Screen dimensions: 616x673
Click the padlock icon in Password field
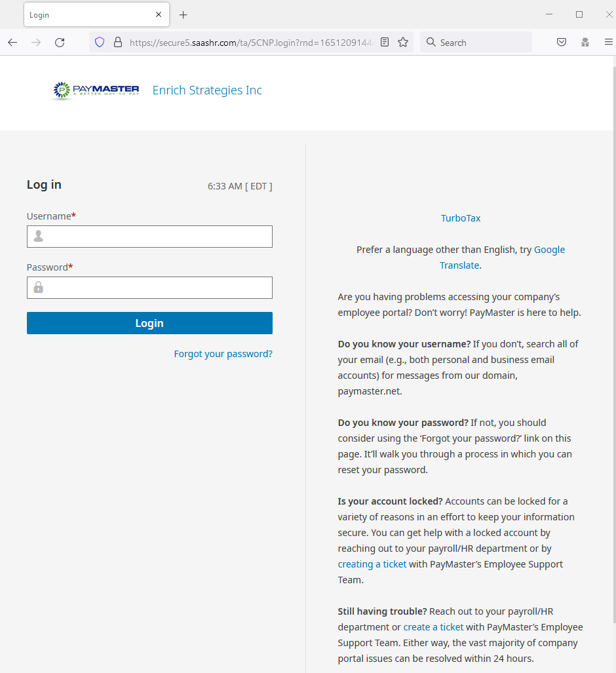point(37,287)
